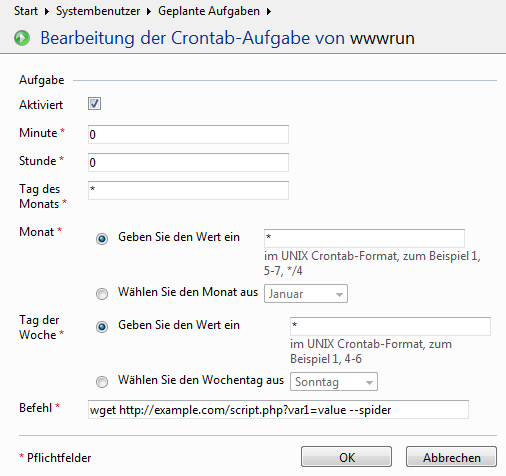The image size is (506, 476).
Task: Open the Sonntag weekday dropdown
Action: pos(334,382)
